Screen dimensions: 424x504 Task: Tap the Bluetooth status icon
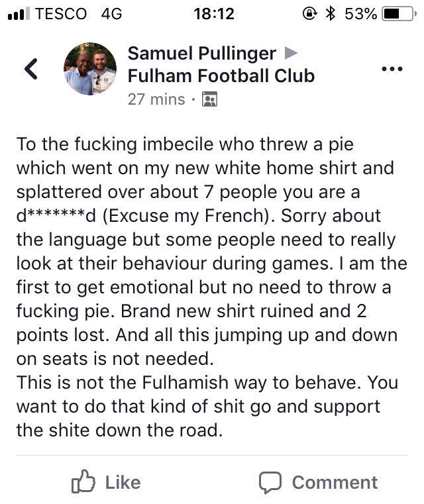(x=331, y=14)
